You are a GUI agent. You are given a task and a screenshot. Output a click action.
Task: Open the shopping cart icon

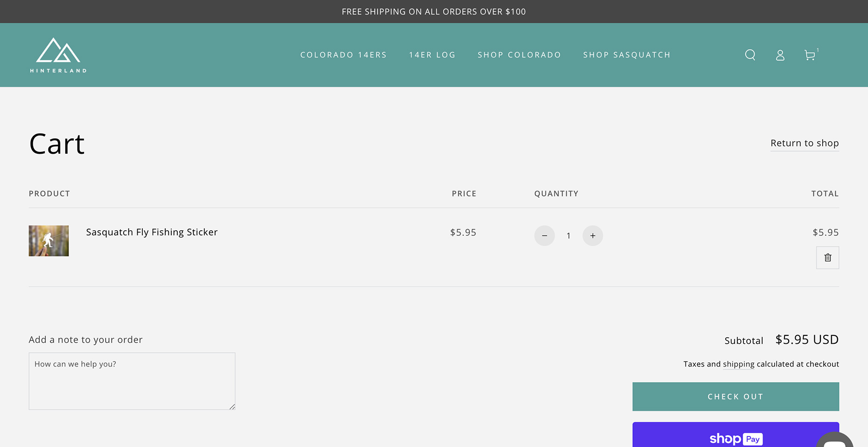pyautogui.click(x=810, y=55)
